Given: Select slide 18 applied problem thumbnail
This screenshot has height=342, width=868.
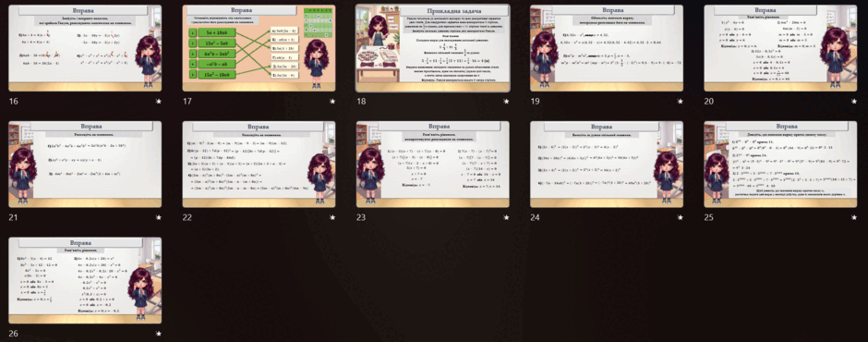Looking at the screenshot, I should [x=433, y=48].
